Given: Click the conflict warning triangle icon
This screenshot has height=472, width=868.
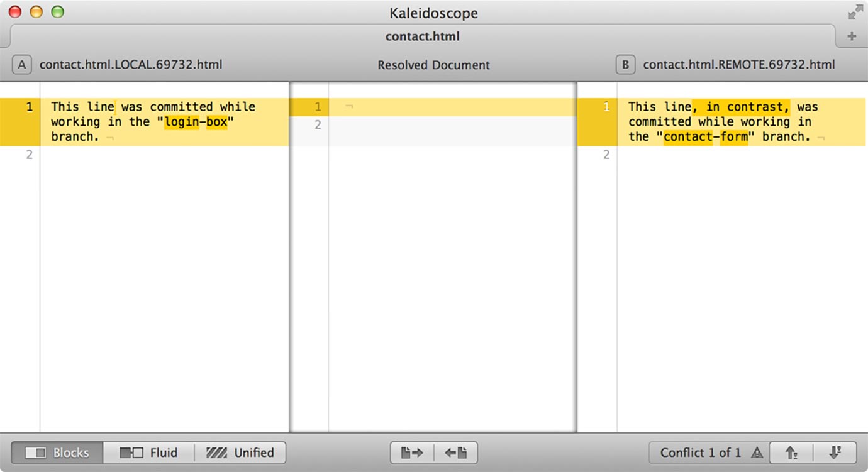Looking at the screenshot, I should [x=757, y=453].
